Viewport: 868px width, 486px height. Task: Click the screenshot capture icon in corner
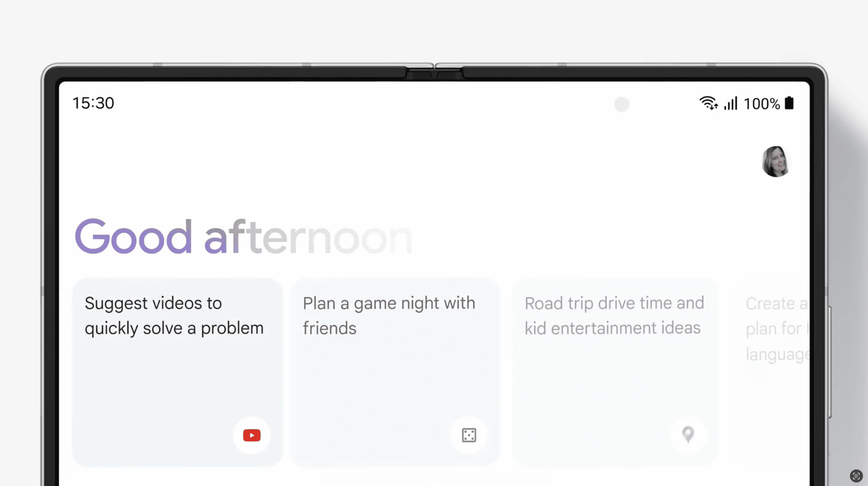[856, 476]
